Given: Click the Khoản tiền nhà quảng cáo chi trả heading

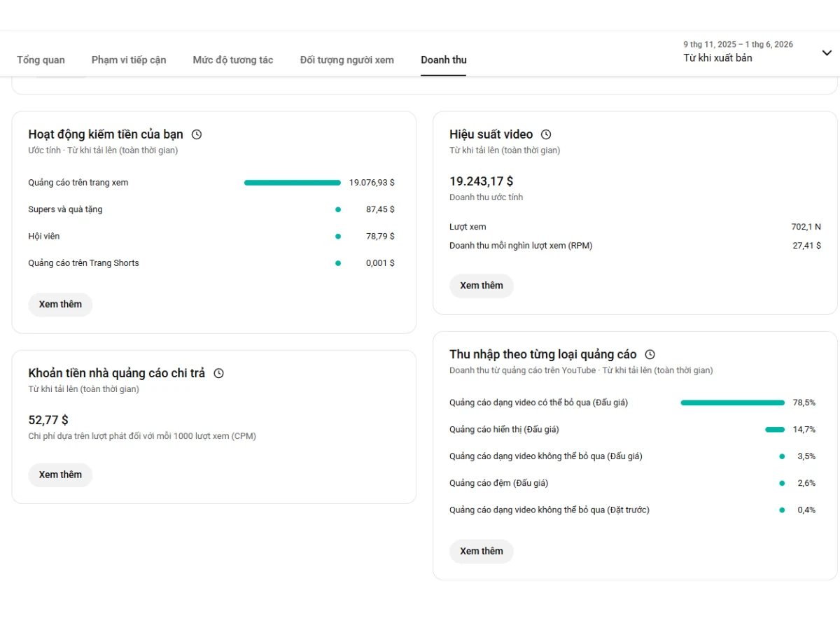Looking at the screenshot, I should point(117,373).
